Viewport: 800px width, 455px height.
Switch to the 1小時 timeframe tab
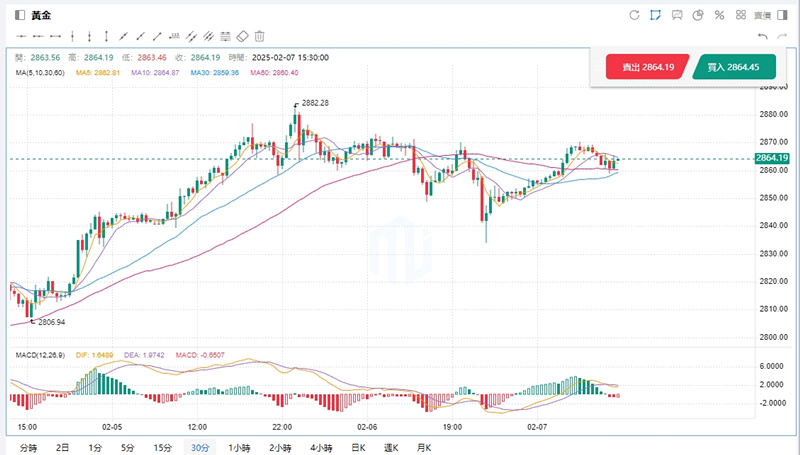tap(239, 447)
